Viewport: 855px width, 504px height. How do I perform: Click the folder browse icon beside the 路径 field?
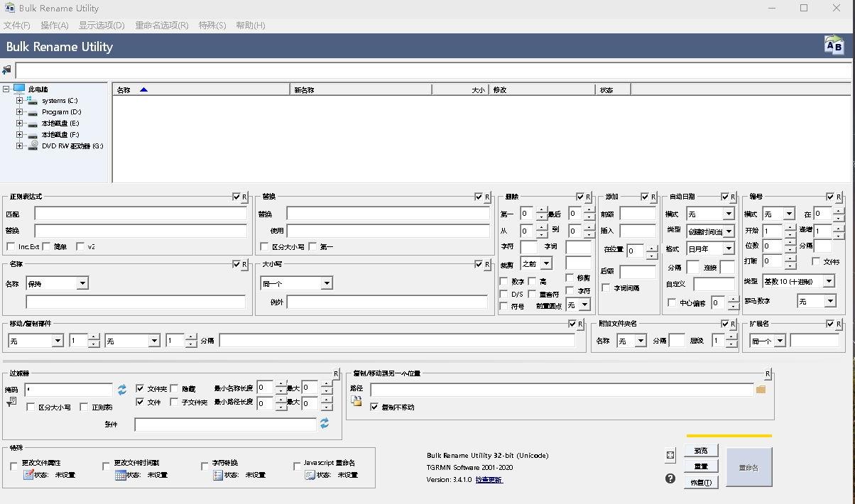coord(761,389)
